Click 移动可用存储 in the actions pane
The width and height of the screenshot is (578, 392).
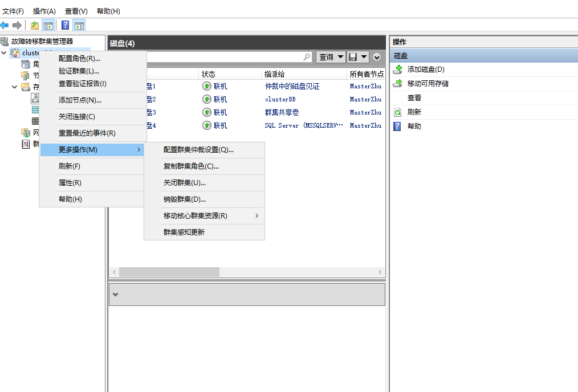pyautogui.click(x=428, y=84)
